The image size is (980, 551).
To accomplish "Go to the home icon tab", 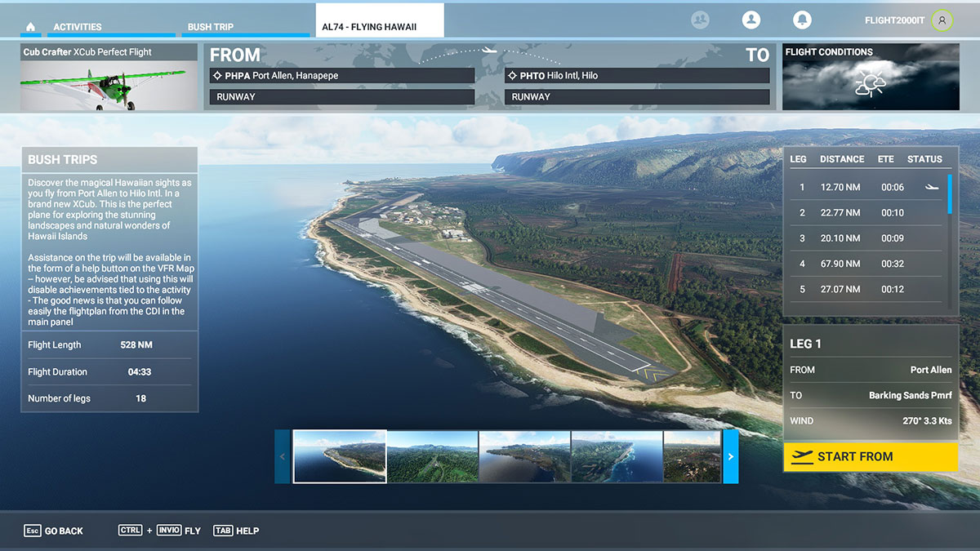I will [31, 27].
